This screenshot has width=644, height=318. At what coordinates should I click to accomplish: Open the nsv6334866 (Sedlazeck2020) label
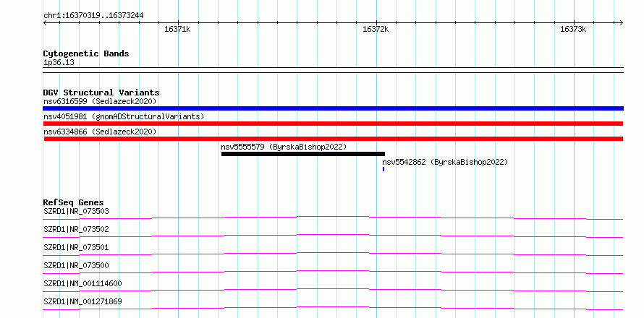tap(100, 132)
